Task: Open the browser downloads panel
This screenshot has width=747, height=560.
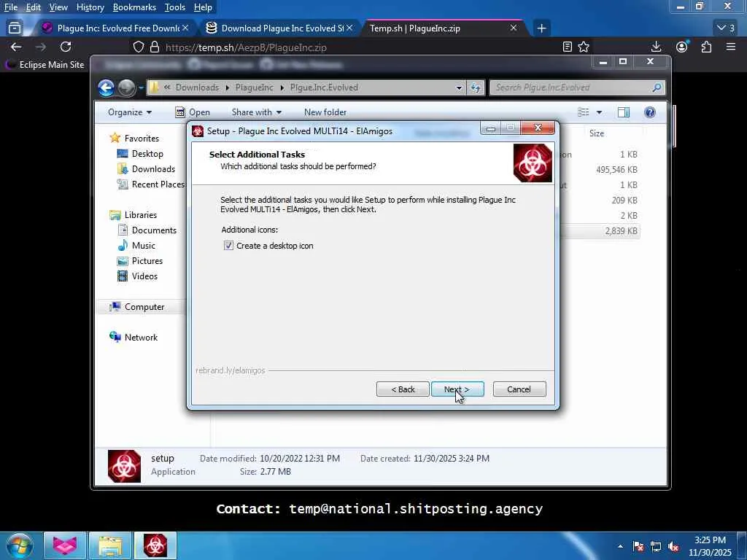Action: [656, 47]
